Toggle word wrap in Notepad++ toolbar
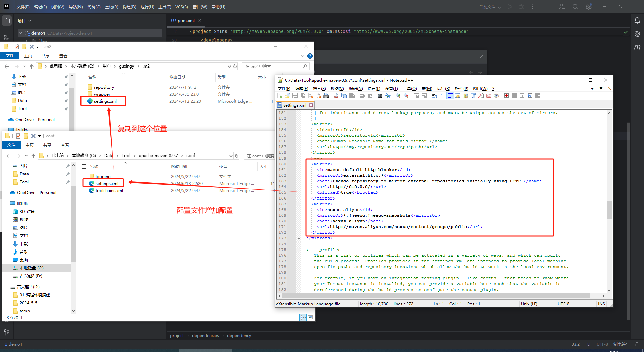The height and width of the screenshot is (352, 644). point(434,96)
